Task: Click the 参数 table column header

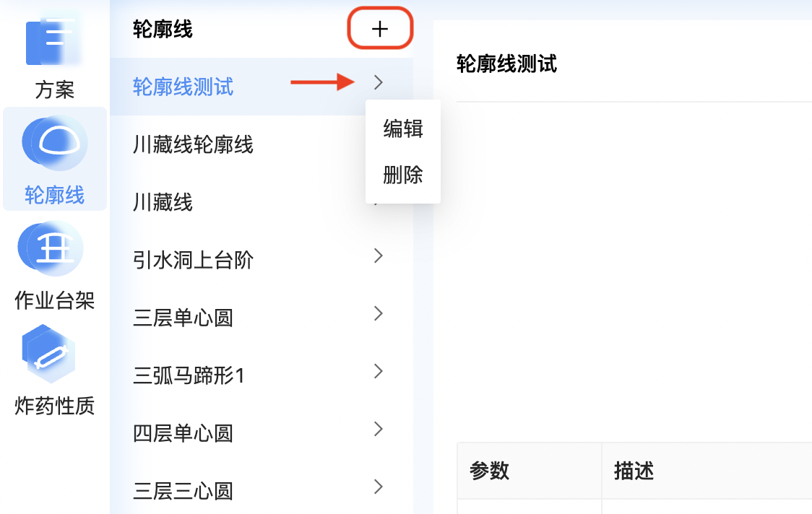Action: 530,471
